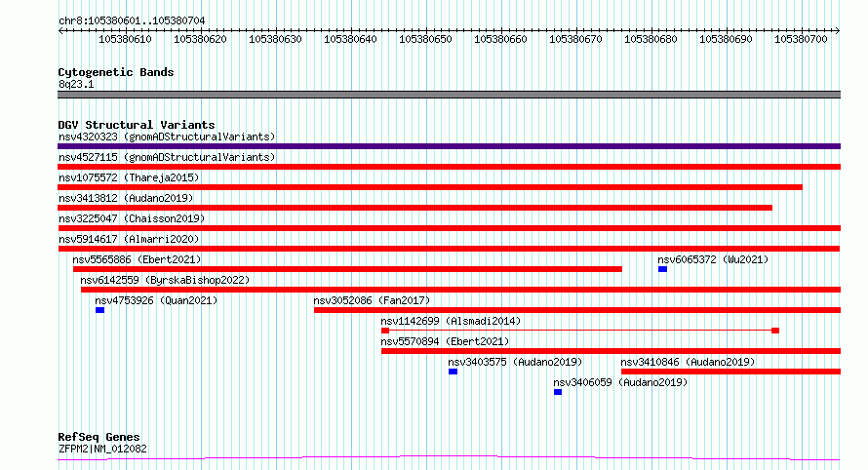Click the small blue nsv3403575 marker
Image resolution: width=868 pixels, height=470 pixels.
point(453,372)
